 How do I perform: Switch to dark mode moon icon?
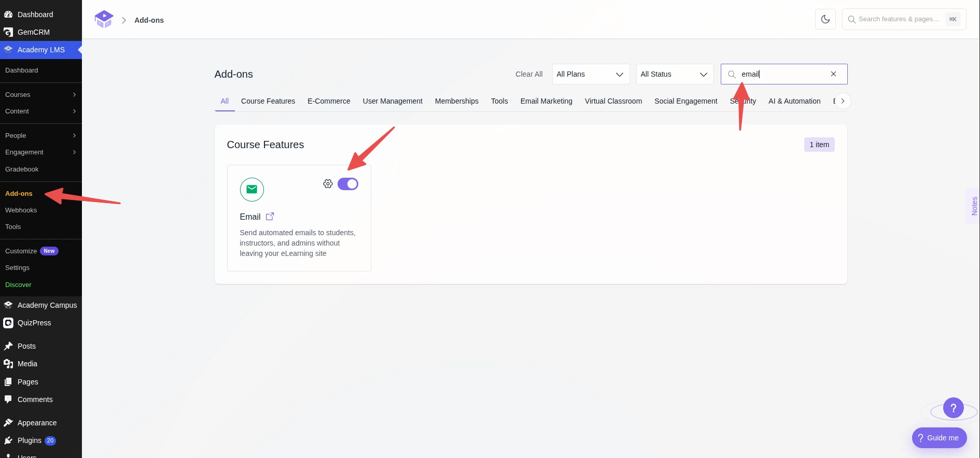tap(825, 19)
